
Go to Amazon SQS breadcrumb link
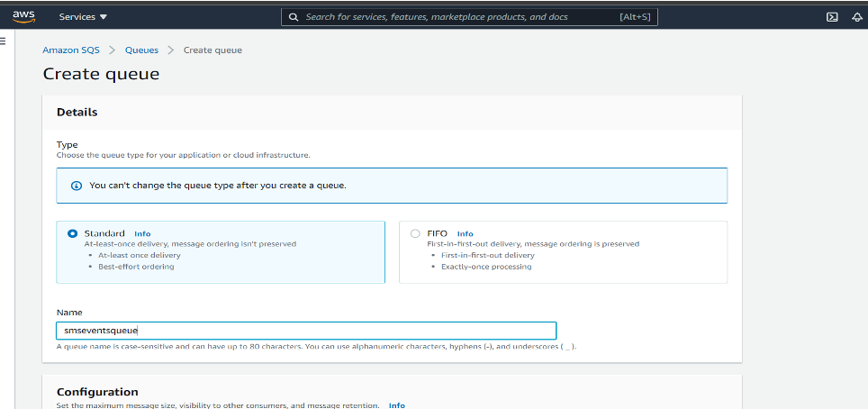coord(71,50)
